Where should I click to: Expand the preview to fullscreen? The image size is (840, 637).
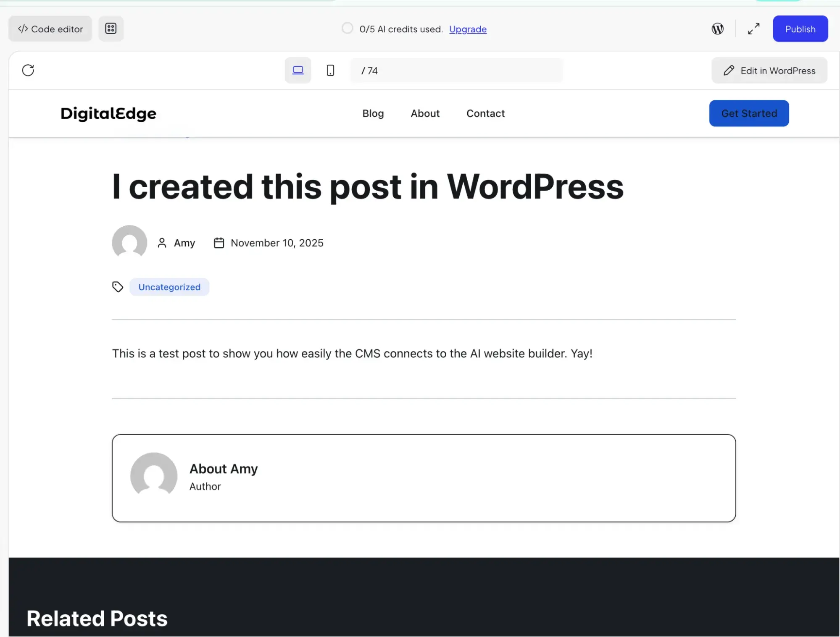753,29
